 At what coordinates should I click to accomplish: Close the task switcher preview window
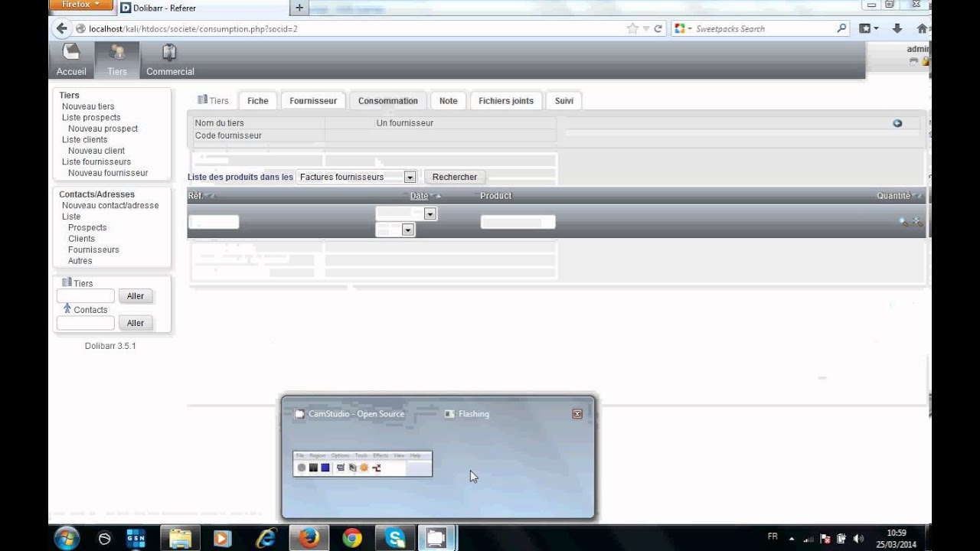pyautogui.click(x=577, y=414)
